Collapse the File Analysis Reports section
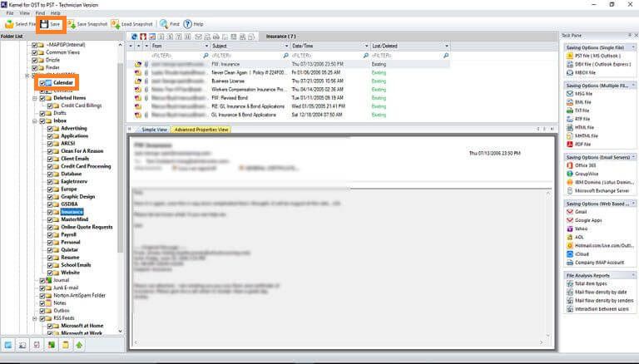Screen dimensions: 639x364 tap(633, 276)
